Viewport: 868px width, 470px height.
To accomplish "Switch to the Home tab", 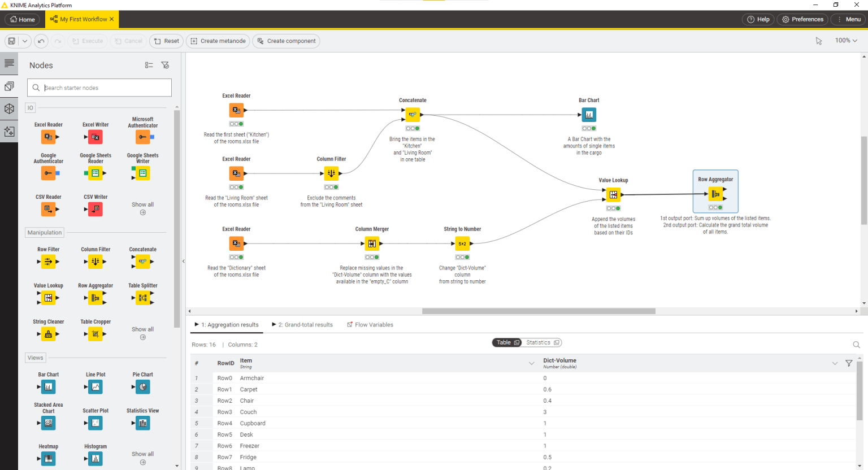I will pyautogui.click(x=22, y=19).
